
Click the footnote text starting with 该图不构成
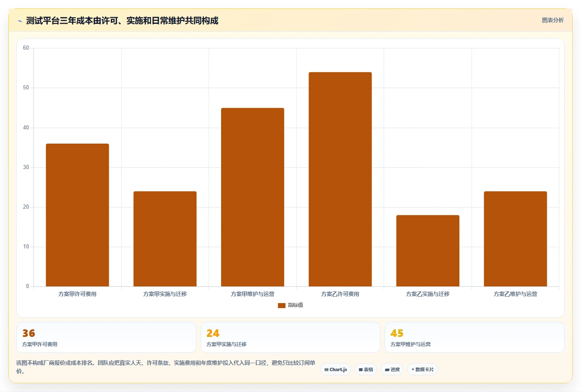pos(166,367)
